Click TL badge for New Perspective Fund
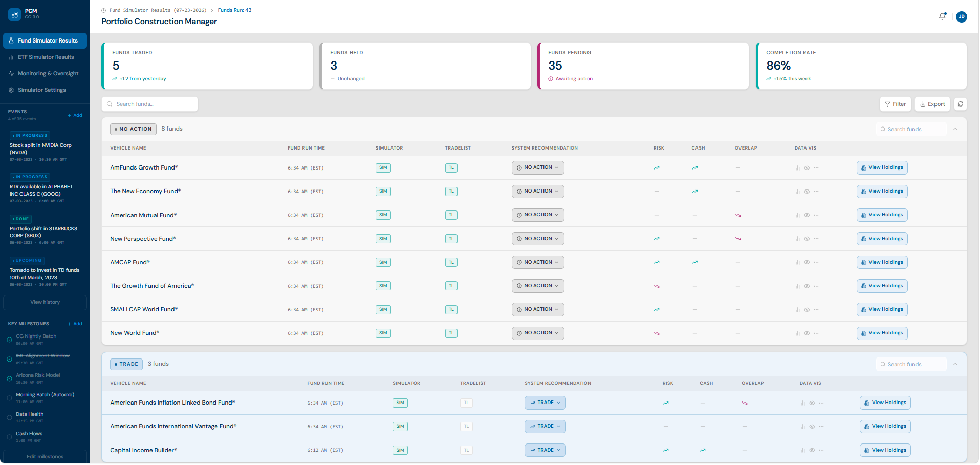Screen dimensions: 980x465 tap(451, 239)
